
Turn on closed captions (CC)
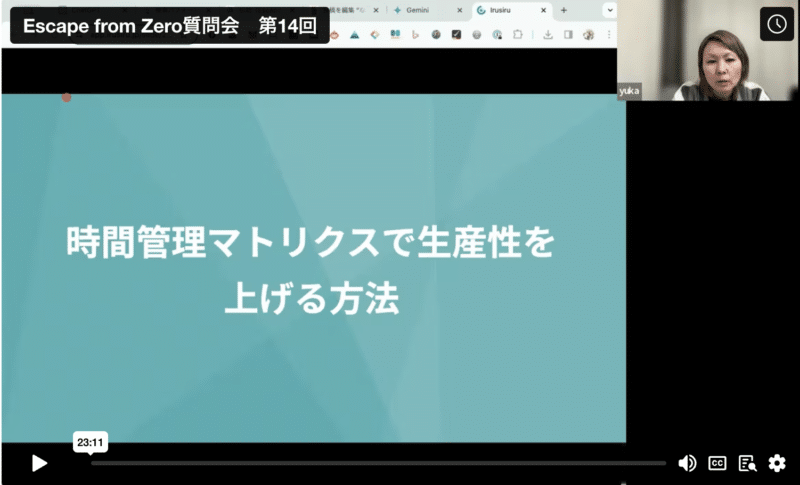coord(717,463)
